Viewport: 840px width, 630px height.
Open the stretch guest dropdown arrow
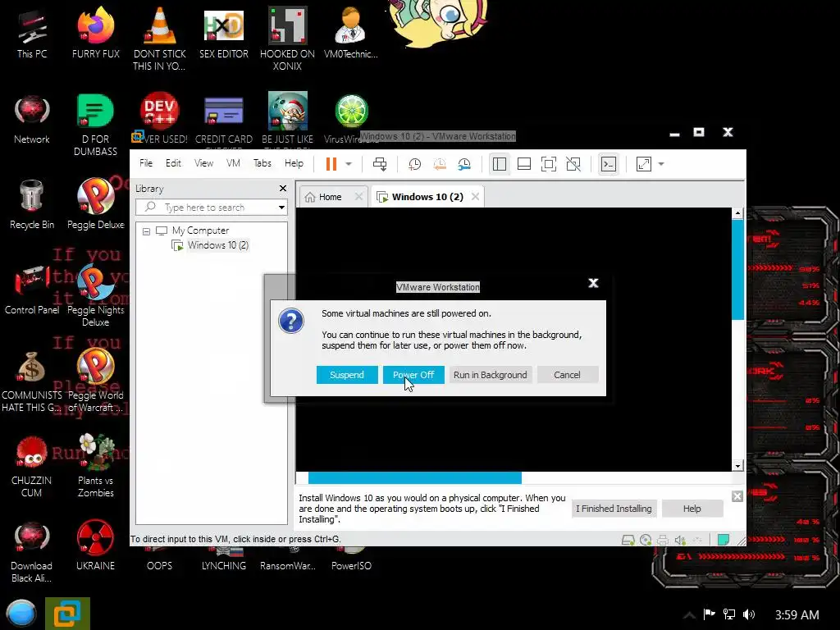click(x=661, y=164)
